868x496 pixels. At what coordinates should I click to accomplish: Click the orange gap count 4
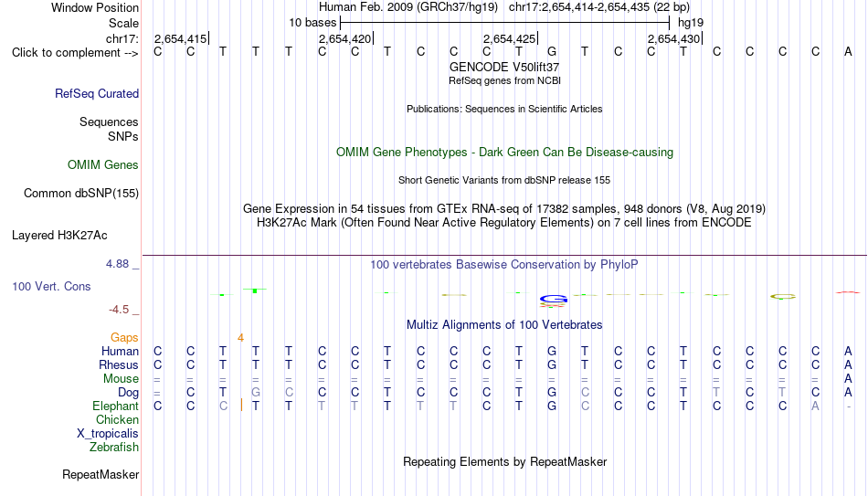coord(240,338)
